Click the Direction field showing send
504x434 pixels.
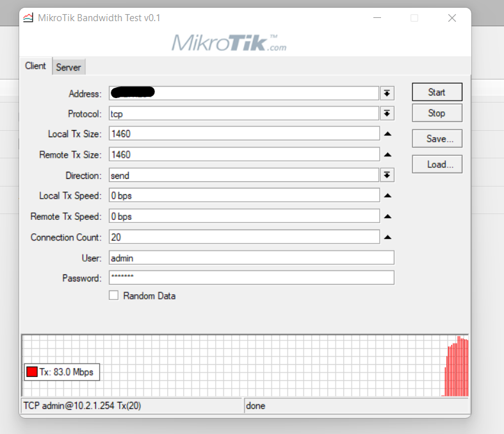(244, 176)
